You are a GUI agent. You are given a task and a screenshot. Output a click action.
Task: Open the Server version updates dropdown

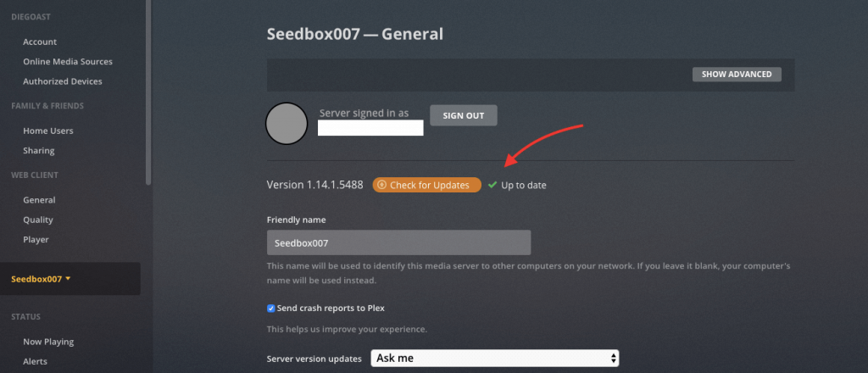[495, 358]
